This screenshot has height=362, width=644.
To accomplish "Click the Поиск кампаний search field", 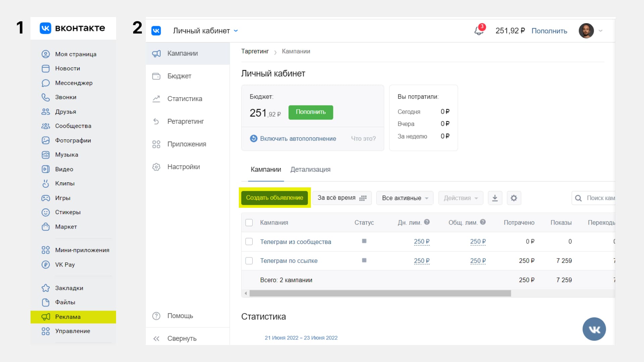I will [593, 198].
